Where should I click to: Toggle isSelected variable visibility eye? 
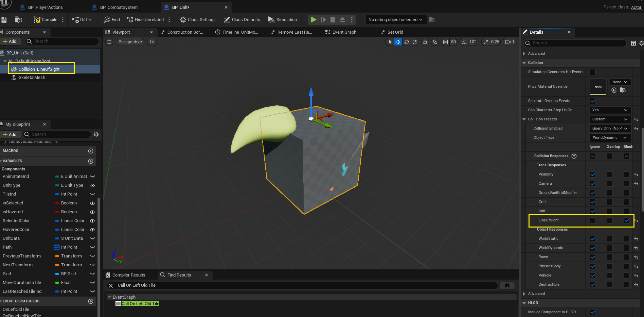tap(92, 203)
